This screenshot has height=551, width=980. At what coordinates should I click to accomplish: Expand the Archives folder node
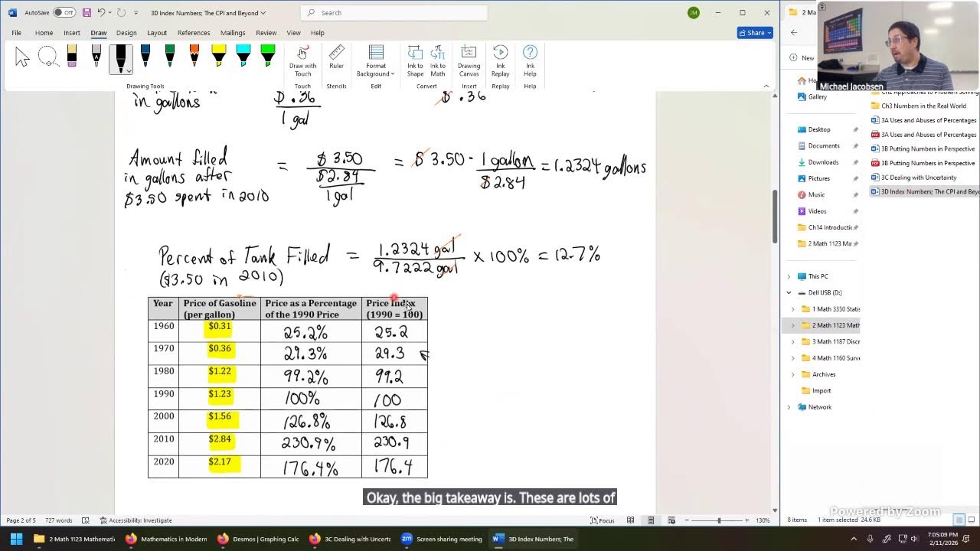(x=793, y=374)
